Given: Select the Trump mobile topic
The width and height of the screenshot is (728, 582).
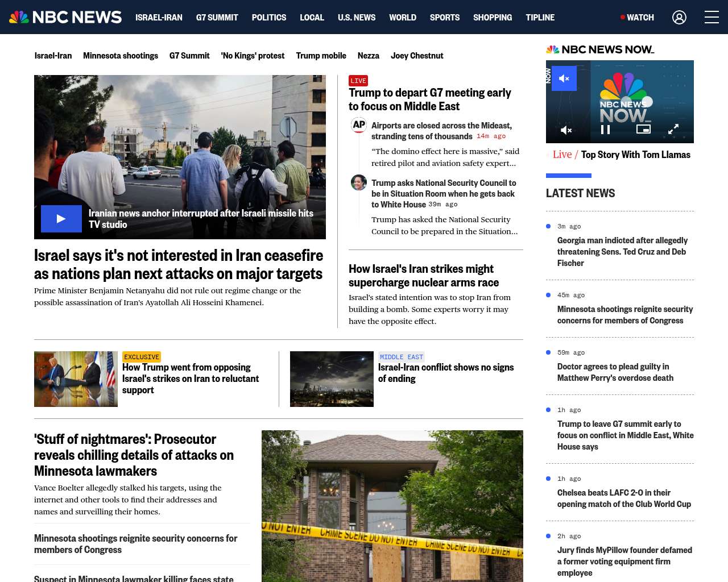Looking at the screenshot, I should tap(321, 56).
